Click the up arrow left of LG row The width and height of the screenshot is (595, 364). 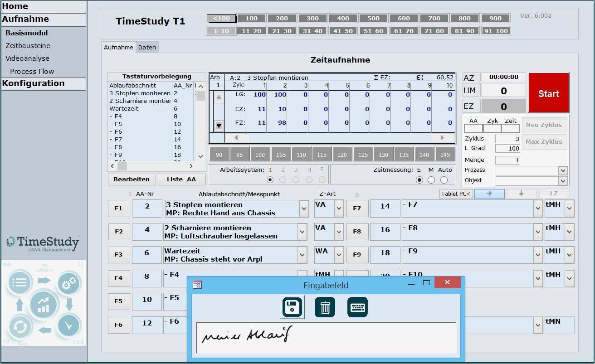[219, 98]
